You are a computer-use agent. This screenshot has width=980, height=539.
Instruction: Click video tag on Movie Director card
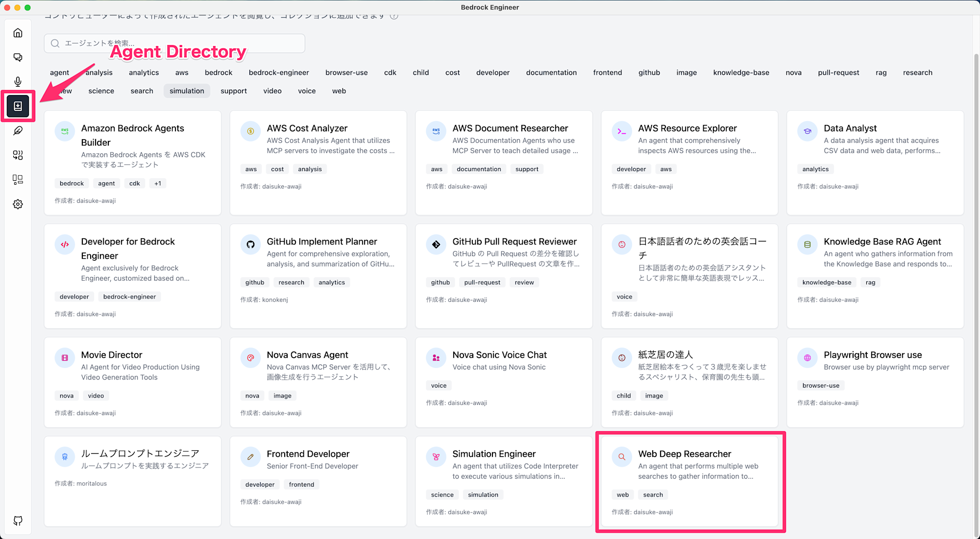tap(96, 395)
